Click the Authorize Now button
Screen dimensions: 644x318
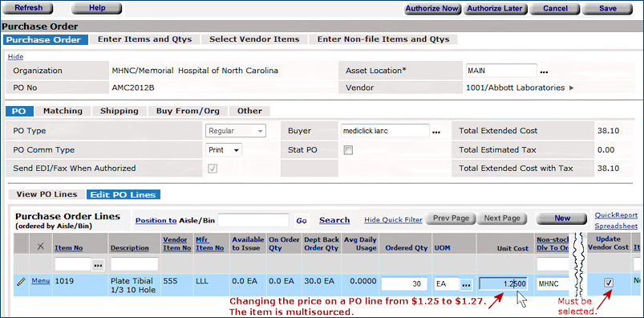click(x=432, y=9)
